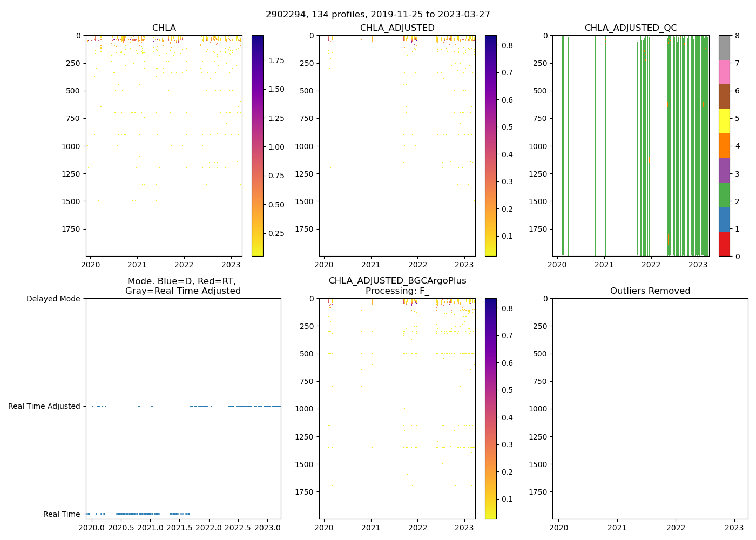Click the CHLA plot colorbar gradient

click(x=258, y=146)
